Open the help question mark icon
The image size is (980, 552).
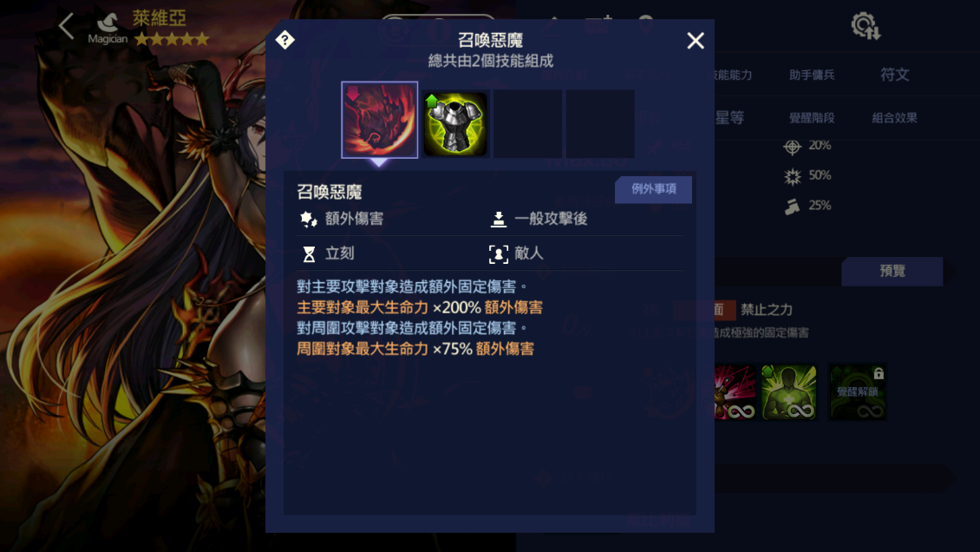coord(285,40)
